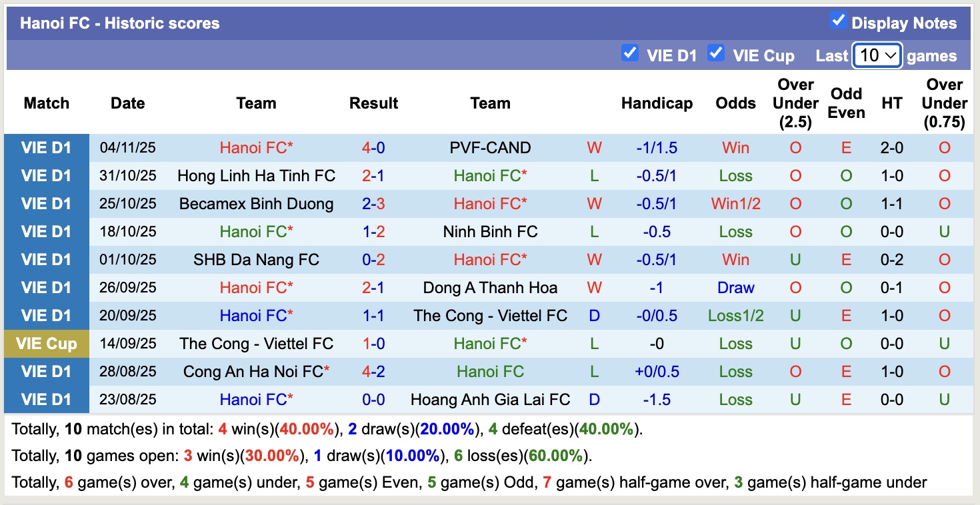This screenshot has width=980, height=505.
Task: Click the Handicap column header
Action: 657,103
